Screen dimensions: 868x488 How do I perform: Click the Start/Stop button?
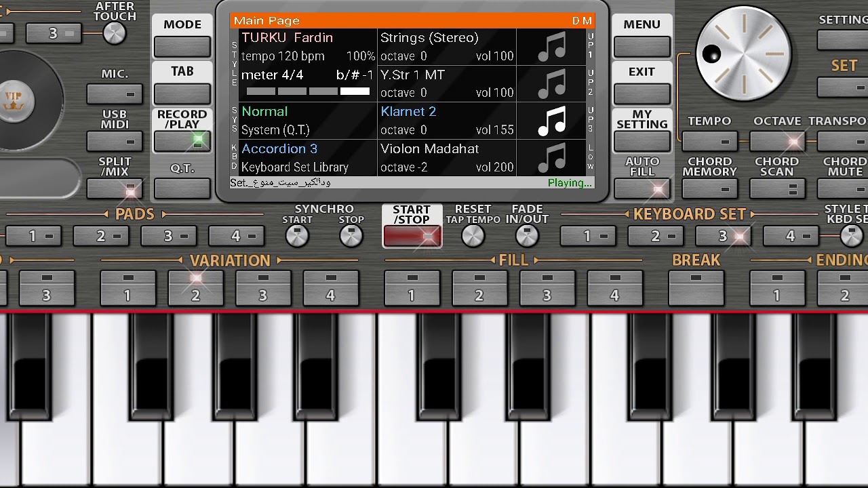coord(412,236)
